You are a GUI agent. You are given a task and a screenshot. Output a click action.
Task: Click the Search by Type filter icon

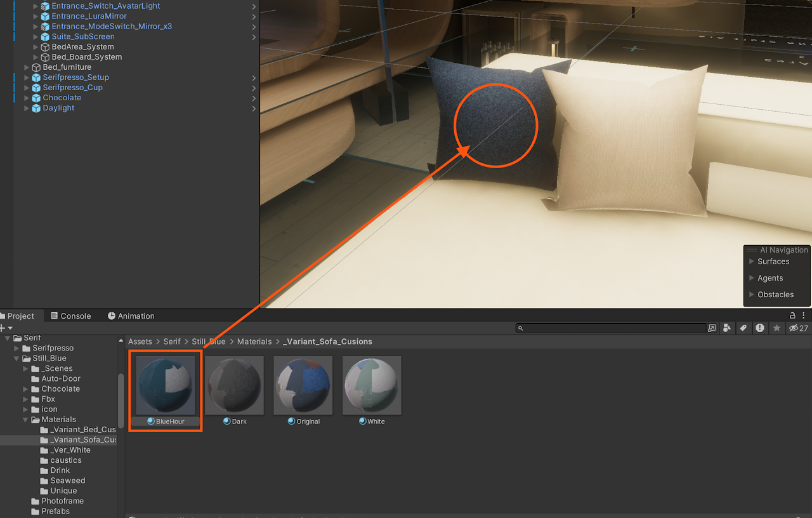tap(727, 328)
